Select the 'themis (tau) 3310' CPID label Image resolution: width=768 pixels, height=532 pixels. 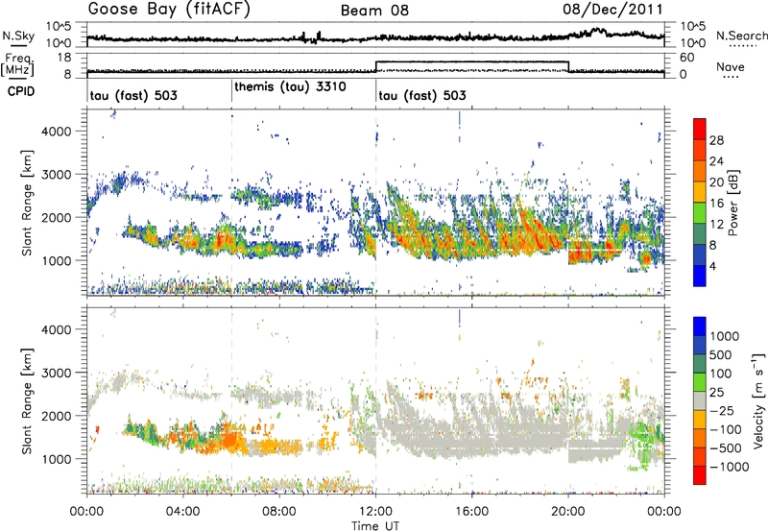click(291, 87)
